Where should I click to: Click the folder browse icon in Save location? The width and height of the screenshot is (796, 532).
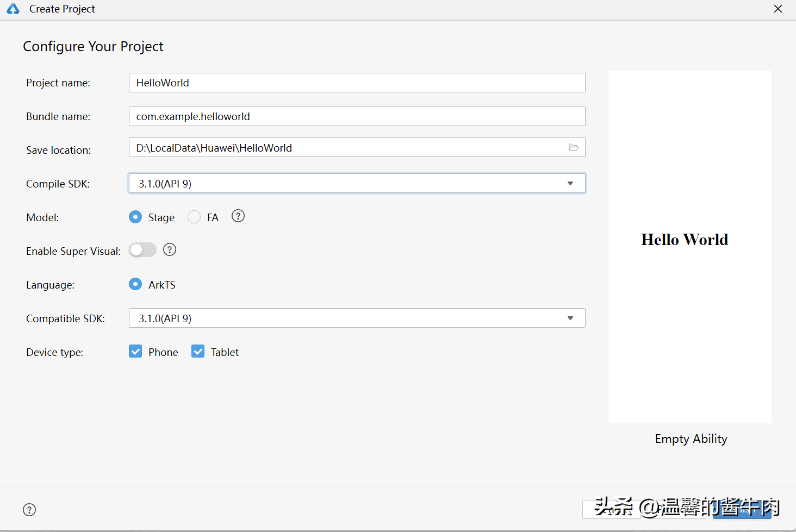(573, 147)
